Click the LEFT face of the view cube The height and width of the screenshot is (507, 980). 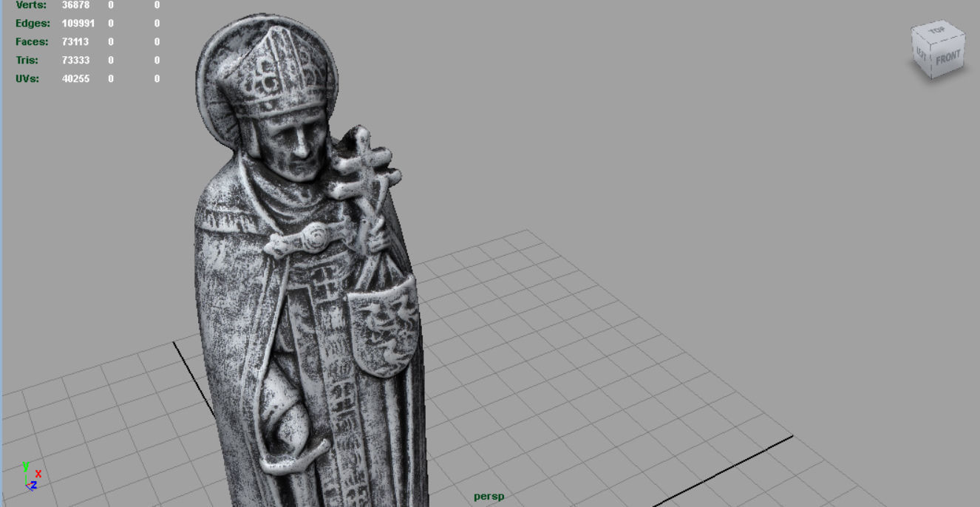tap(922, 55)
